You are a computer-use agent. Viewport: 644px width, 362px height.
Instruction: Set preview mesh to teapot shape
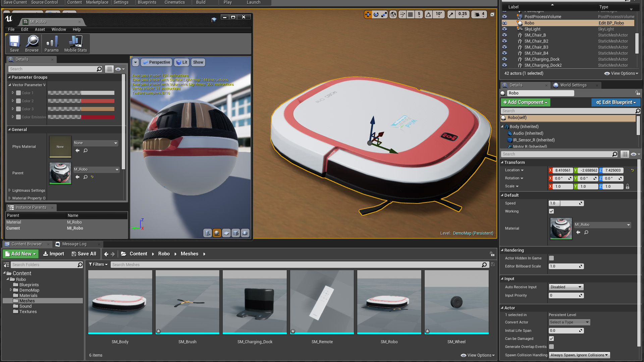[x=245, y=233]
